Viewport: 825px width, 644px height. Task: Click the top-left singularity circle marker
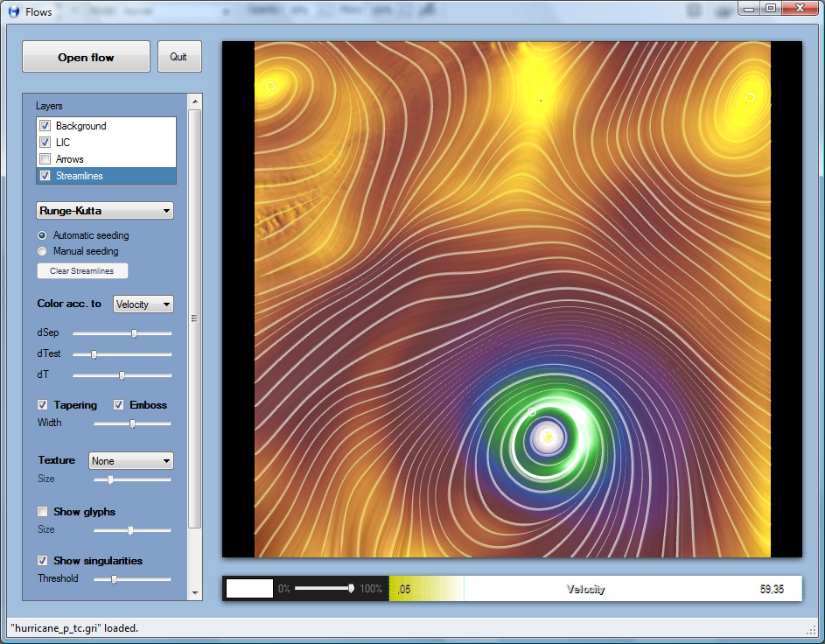(x=270, y=87)
